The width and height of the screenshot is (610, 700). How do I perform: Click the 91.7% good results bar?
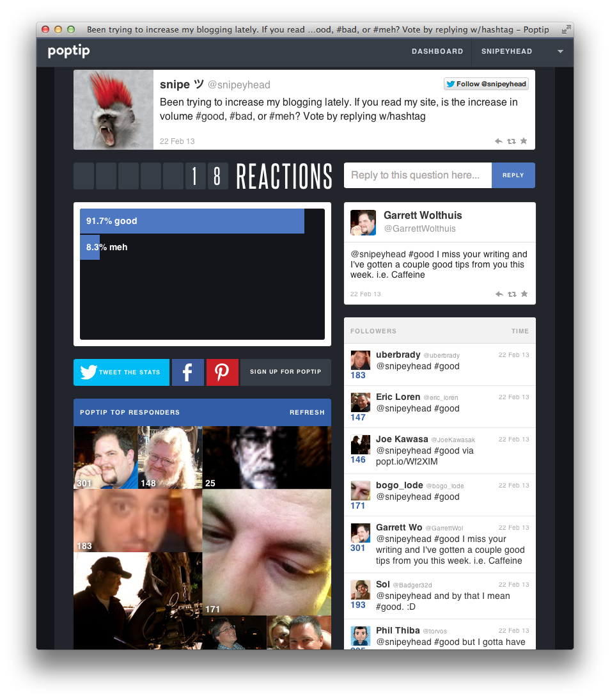[192, 221]
